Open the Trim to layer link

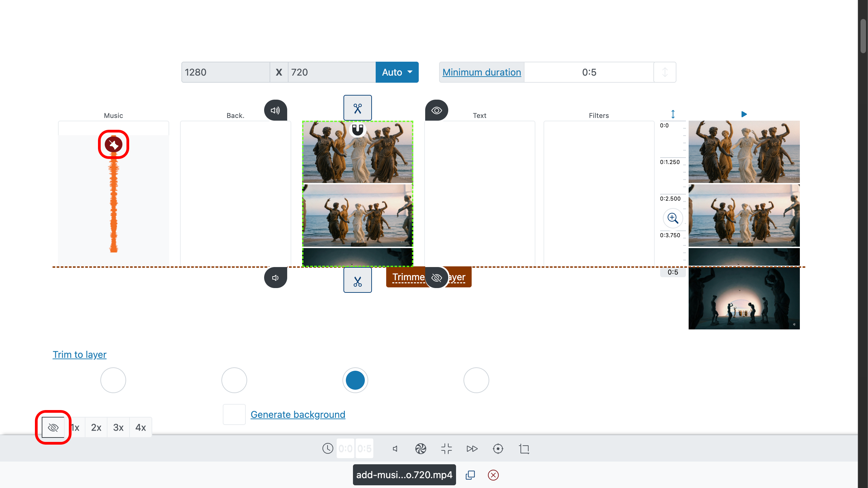(x=79, y=354)
